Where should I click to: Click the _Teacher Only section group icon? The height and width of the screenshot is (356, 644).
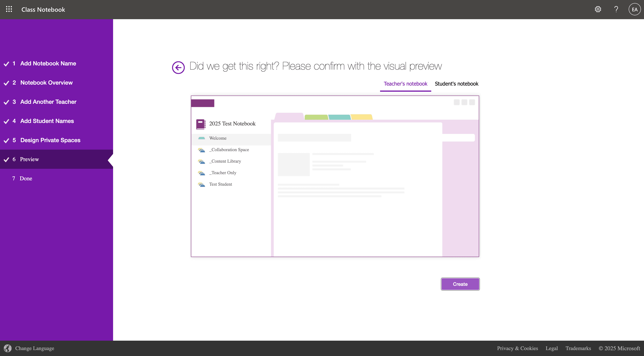click(201, 173)
